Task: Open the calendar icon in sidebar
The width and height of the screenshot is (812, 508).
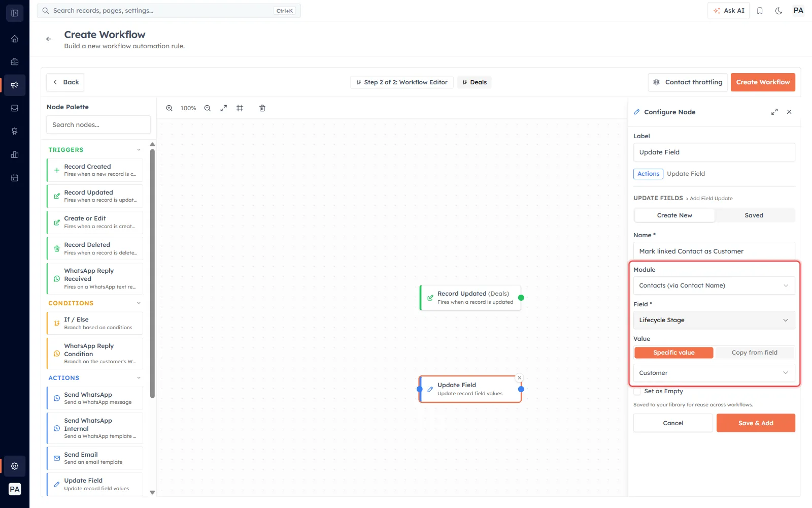Action: [x=15, y=178]
